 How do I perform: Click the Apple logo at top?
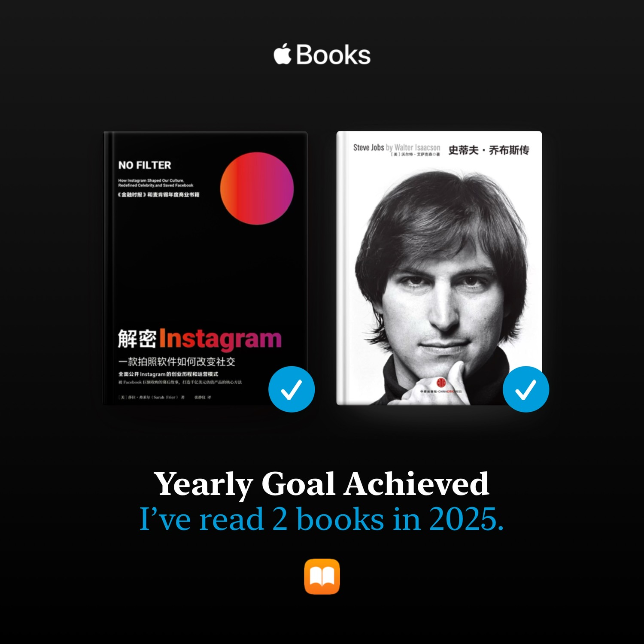click(x=283, y=55)
